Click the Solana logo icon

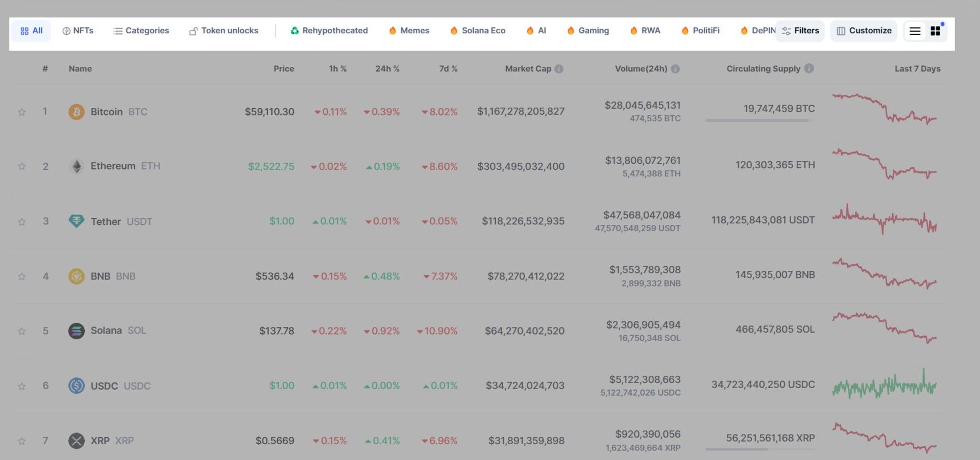77,331
